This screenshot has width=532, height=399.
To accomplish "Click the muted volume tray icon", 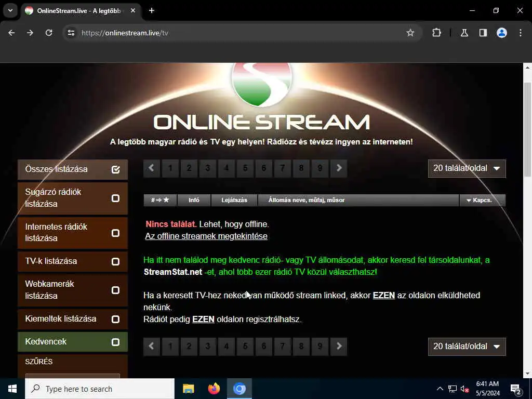I will pyautogui.click(x=465, y=389).
